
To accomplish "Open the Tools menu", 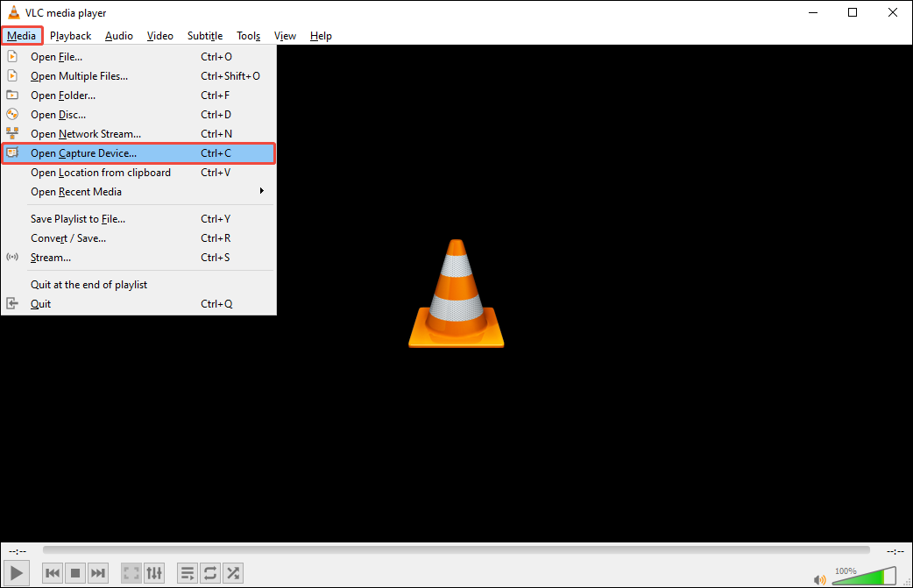I will pos(248,35).
